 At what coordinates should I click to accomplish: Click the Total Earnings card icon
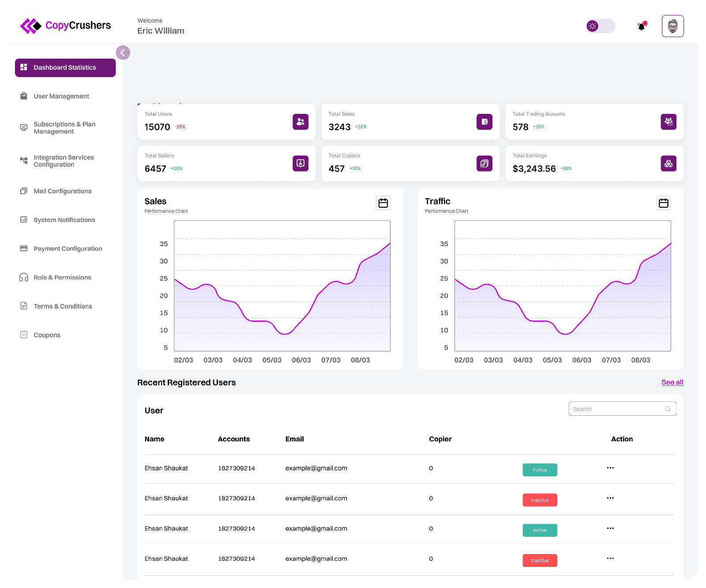(x=668, y=163)
